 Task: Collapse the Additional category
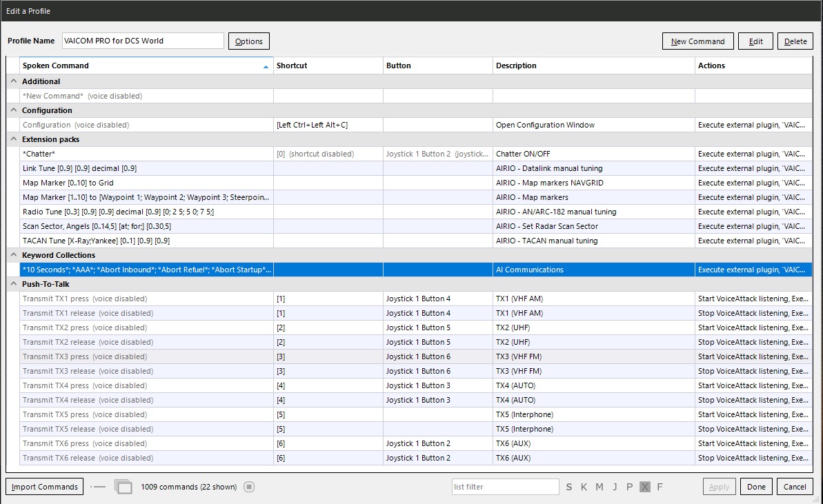click(x=14, y=81)
